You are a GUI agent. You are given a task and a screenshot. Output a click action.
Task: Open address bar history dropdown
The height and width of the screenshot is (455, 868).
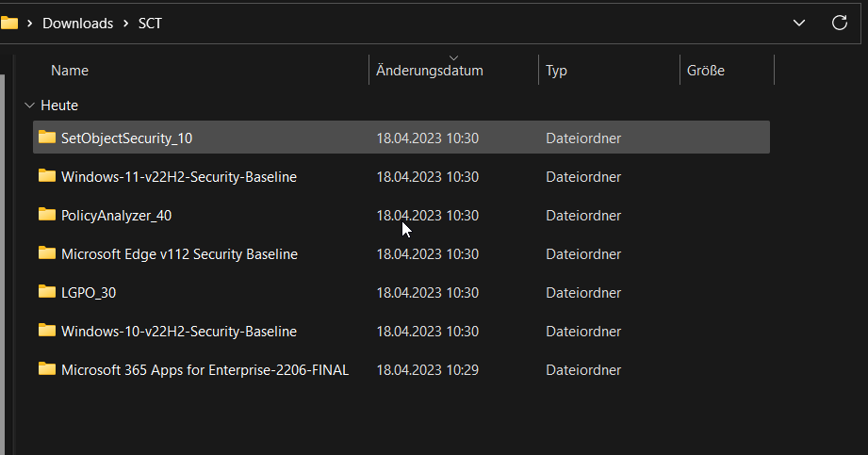(799, 23)
